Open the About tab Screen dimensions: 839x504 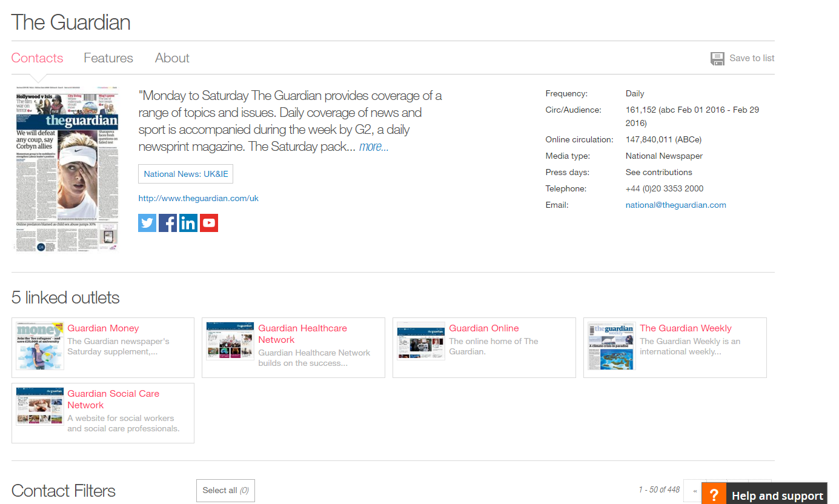coord(172,58)
